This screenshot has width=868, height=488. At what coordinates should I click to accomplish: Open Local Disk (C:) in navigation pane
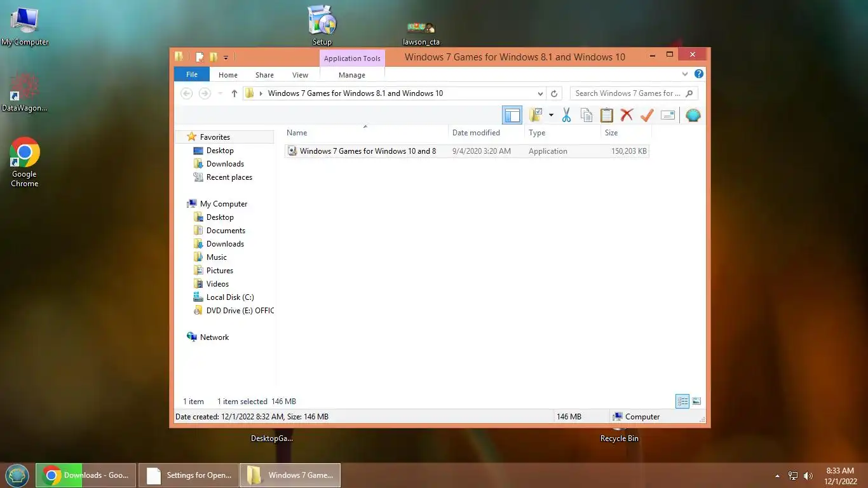[230, 297]
